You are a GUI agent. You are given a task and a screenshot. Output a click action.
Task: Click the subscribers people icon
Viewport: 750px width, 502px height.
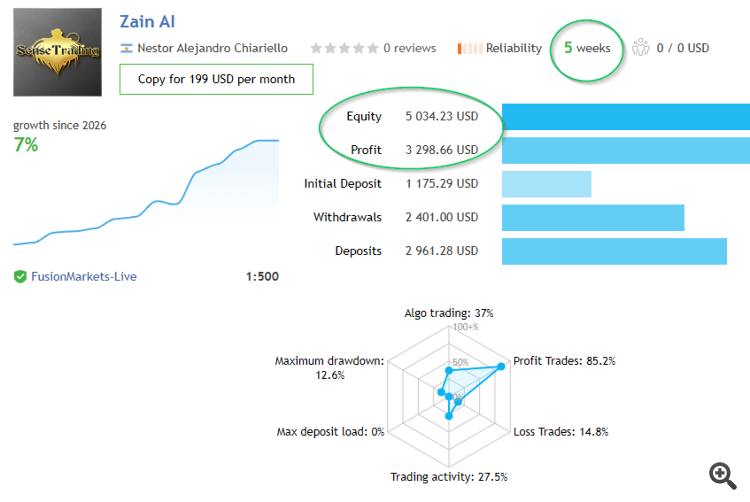(x=641, y=48)
